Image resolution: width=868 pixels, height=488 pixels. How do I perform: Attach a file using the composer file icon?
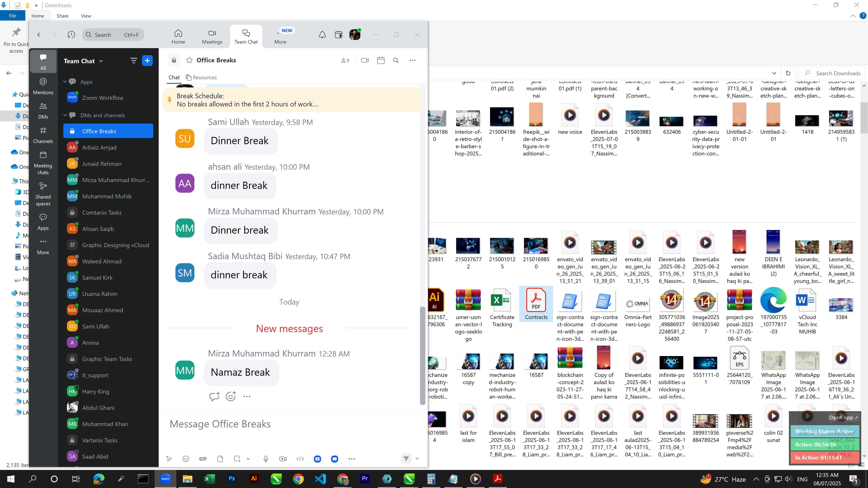click(x=220, y=459)
